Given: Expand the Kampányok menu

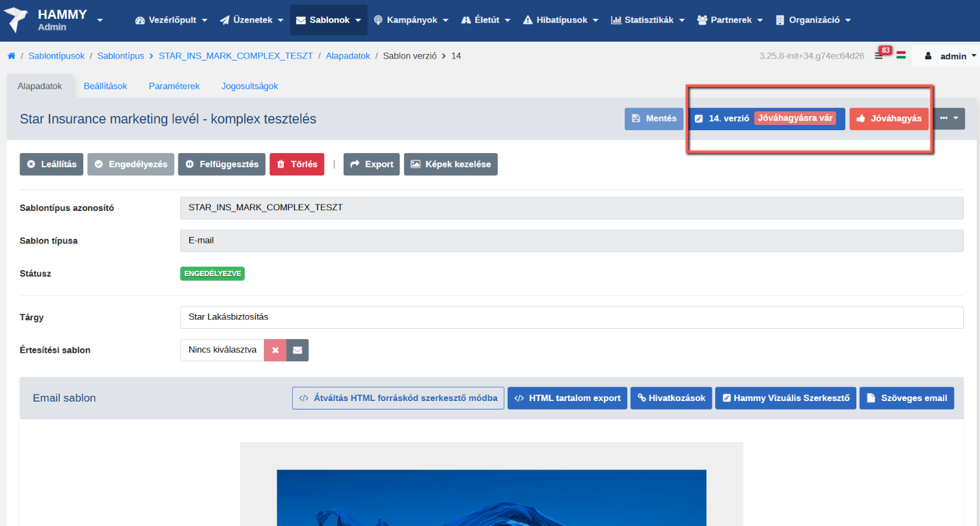Looking at the screenshot, I should (x=411, y=20).
